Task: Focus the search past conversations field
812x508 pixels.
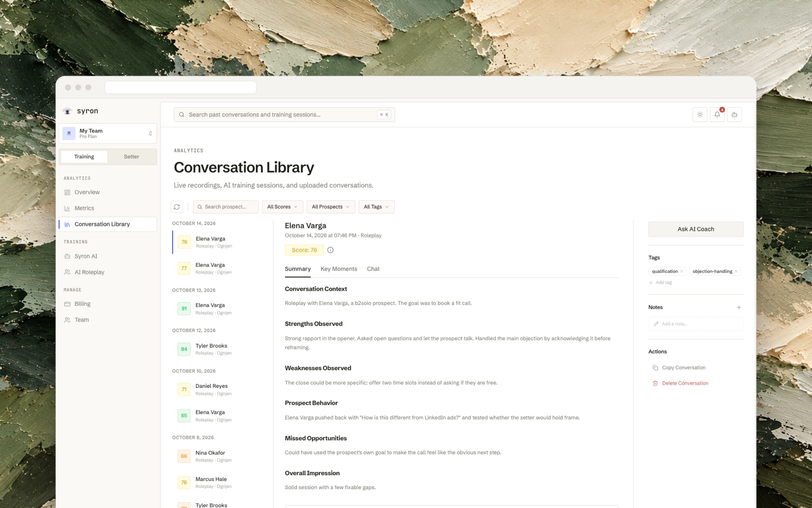Action: click(284, 114)
